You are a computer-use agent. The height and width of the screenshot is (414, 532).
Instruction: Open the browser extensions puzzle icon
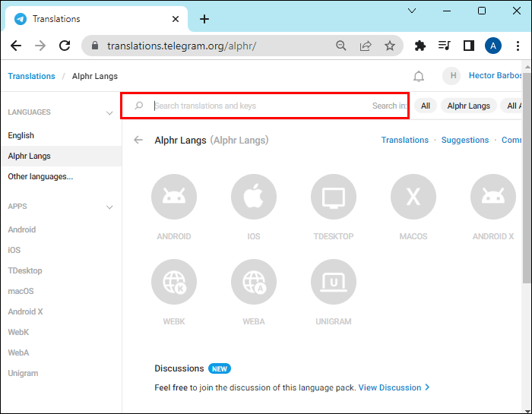420,46
